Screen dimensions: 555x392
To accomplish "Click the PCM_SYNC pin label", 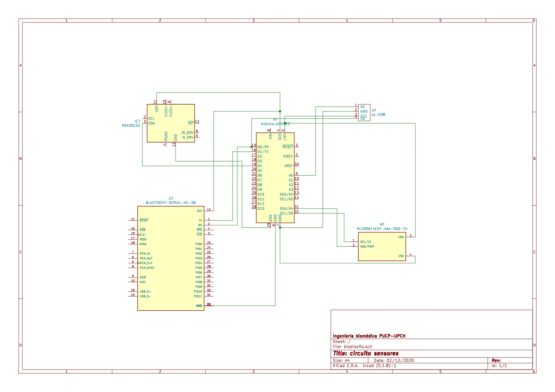I will click(x=147, y=268).
